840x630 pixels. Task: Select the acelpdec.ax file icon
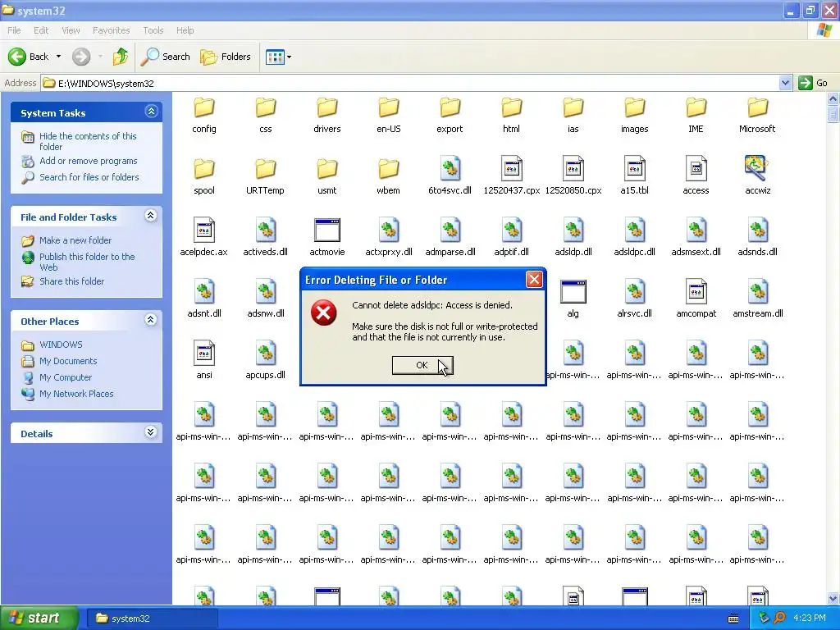pyautogui.click(x=204, y=231)
